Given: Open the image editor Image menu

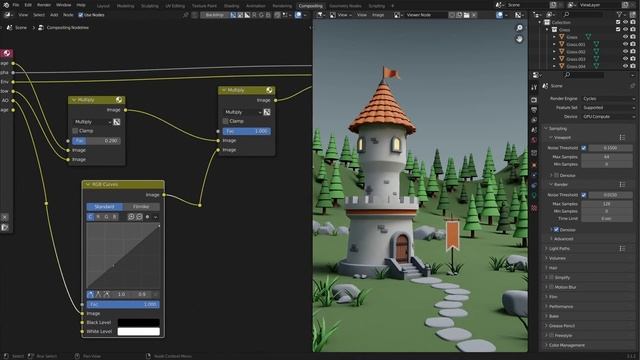Looking at the screenshot, I should click(378, 15).
